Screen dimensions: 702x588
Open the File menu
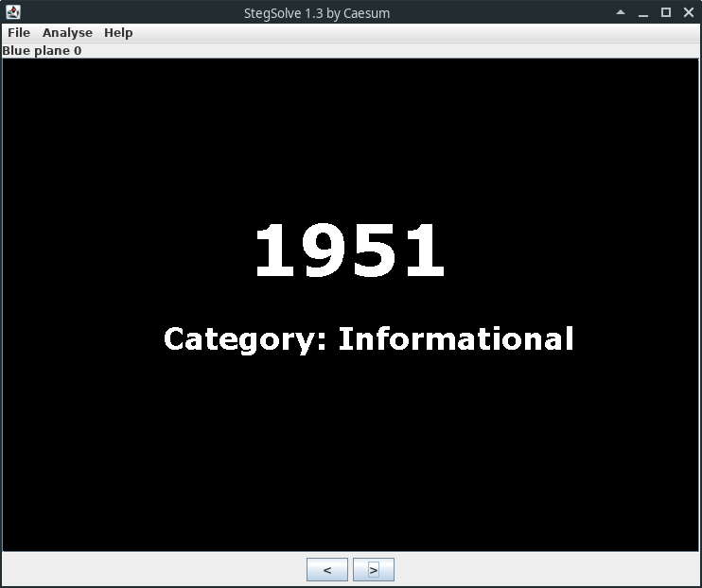click(x=19, y=32)
